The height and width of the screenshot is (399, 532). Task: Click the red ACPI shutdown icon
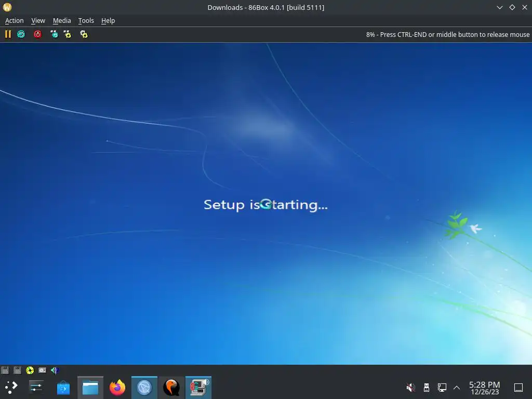(37, 34)
